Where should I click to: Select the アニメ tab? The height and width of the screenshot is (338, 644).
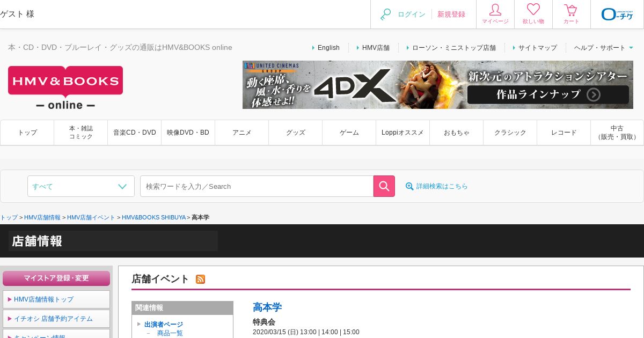[242, 133]
